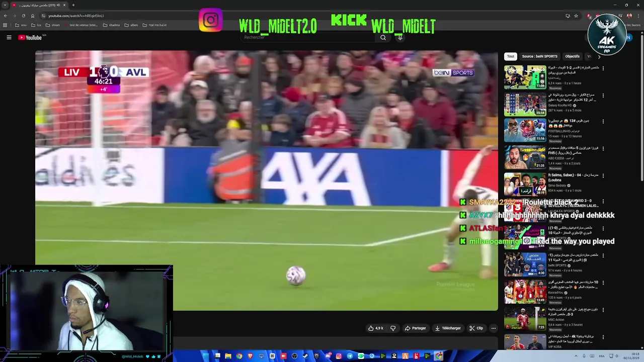Open Brave browser from the taskbar

pos(250,356)
